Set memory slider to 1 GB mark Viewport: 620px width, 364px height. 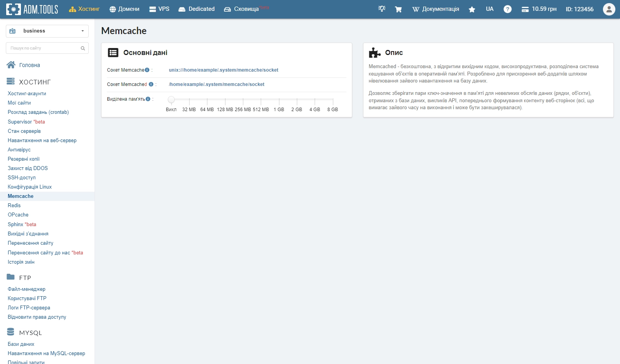[x=279, y=100]
